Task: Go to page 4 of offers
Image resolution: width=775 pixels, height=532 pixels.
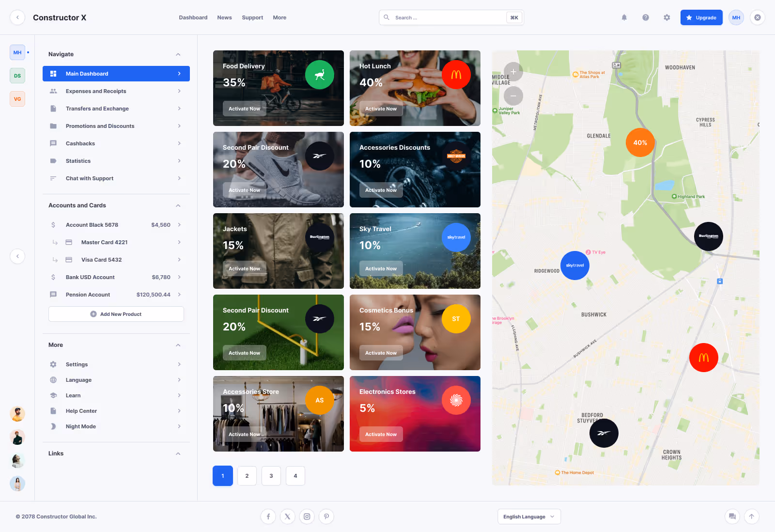Action: pyautogui.click(x=295, y=476)
